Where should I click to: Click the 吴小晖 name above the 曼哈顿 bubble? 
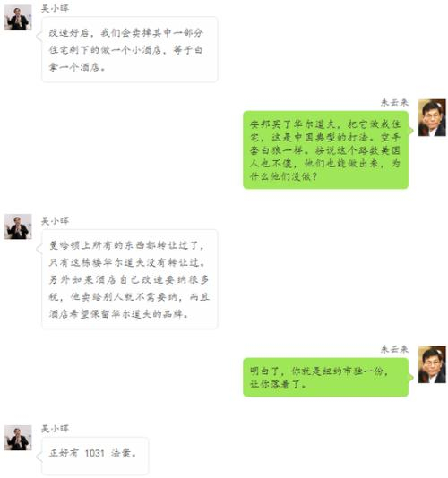pyautogui.click(x=55, y=220)
